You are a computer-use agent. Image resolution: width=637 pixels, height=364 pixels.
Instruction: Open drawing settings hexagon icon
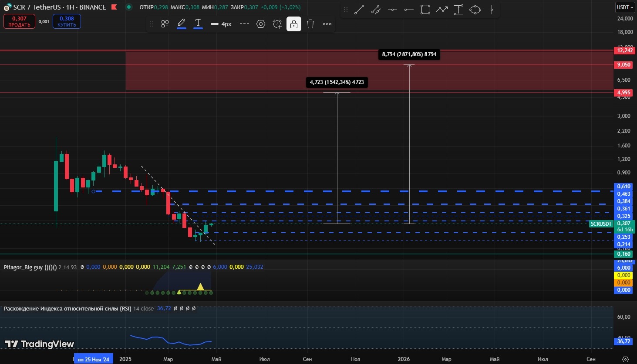261,24
